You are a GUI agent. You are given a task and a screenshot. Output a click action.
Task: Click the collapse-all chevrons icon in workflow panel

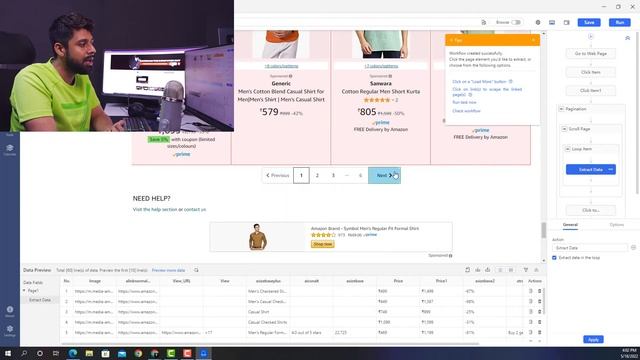tap(627, 38)
